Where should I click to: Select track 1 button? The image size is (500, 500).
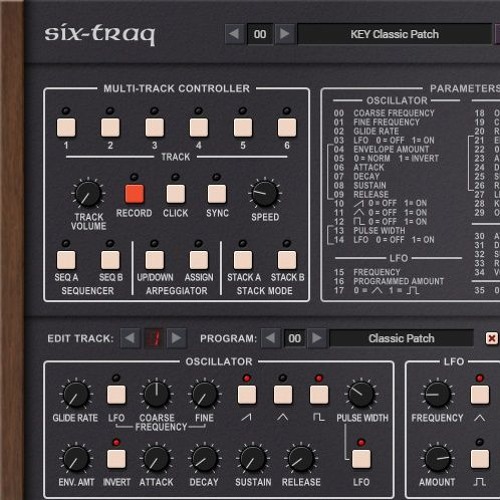(x=66, y=127)
